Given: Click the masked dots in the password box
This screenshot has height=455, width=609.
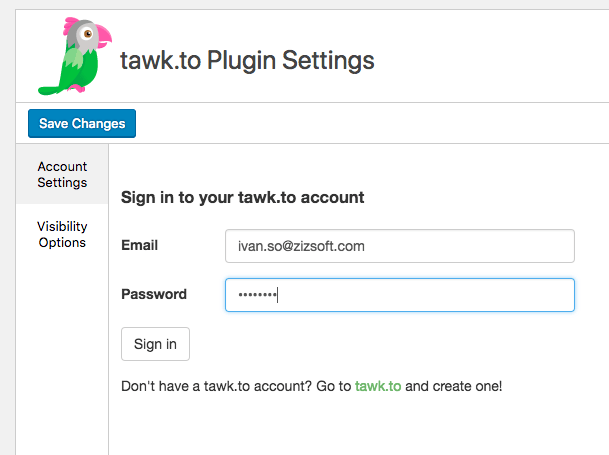Looking at the screenshot, I should click(x=257, y=295).
